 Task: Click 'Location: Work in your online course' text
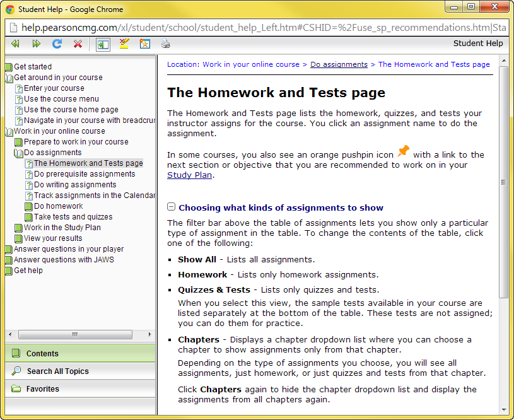click(x=233, y=64)
